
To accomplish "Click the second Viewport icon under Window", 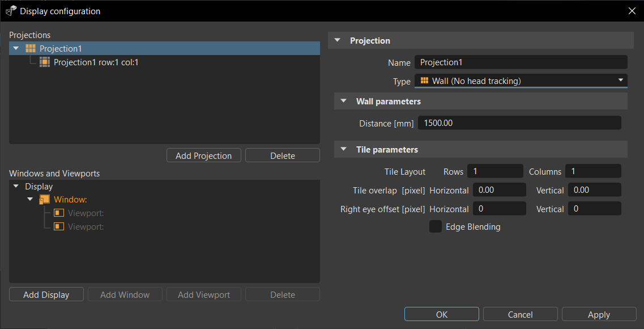I will pyautogui.click(x=59, y=226).
